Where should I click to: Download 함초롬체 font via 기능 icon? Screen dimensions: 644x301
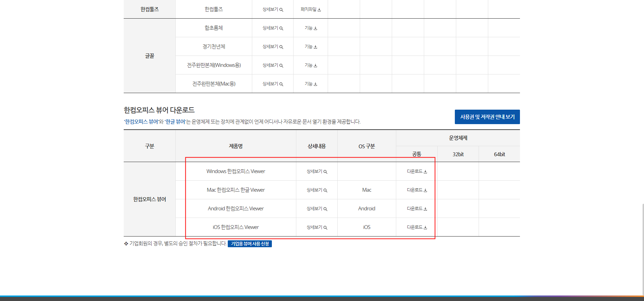point(310,28)
